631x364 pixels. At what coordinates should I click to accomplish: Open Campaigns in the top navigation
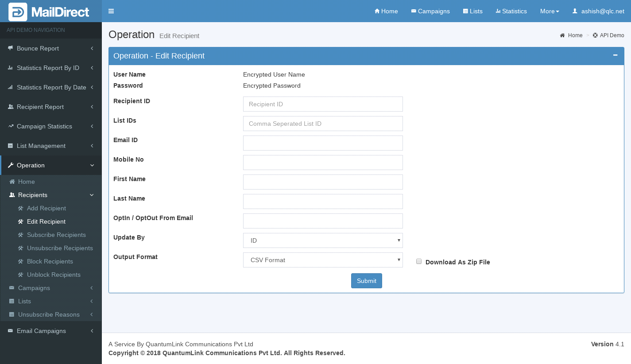(430, 11)
